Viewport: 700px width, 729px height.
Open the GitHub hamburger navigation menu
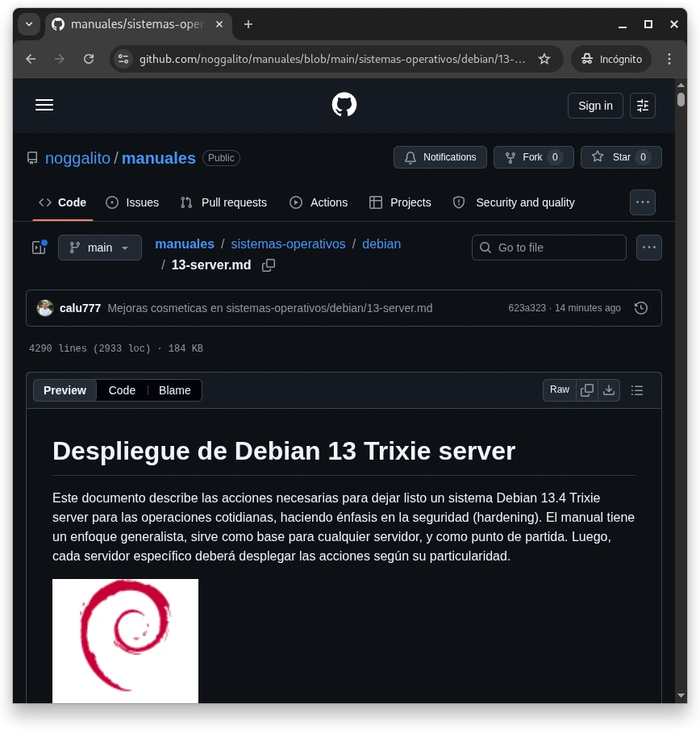pos(44,105)
